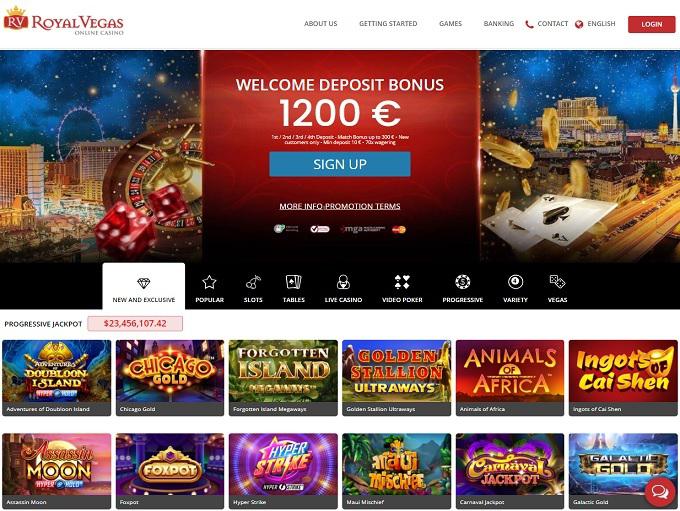
Task: Select the Variety ball icon
Action: (515, 282)
